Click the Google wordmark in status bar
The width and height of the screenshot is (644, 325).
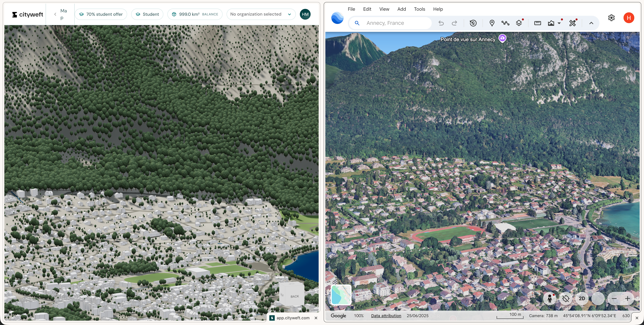coord(338,316)
